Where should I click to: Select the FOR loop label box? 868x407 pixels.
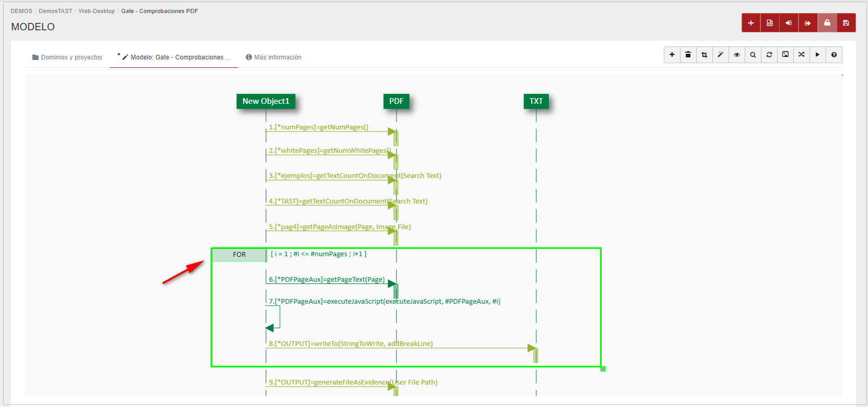pos(239,255)
